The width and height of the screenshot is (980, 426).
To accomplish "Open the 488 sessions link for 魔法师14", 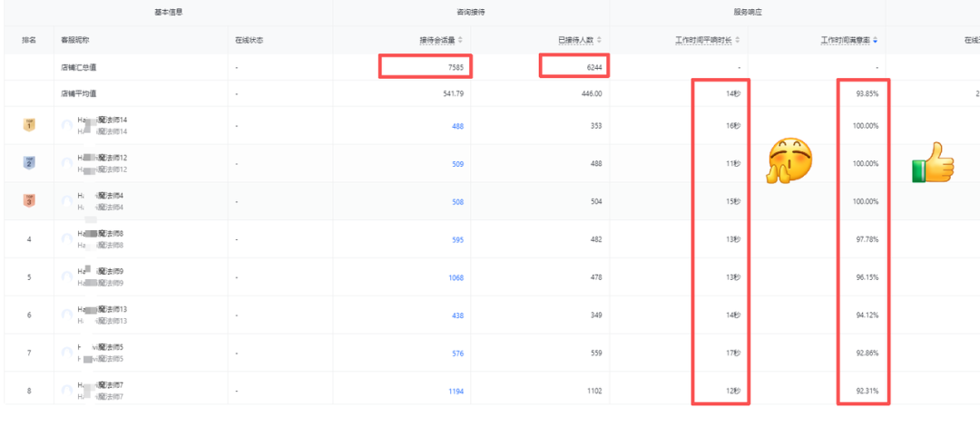I will pyautogui.click(x=457, y=126).
